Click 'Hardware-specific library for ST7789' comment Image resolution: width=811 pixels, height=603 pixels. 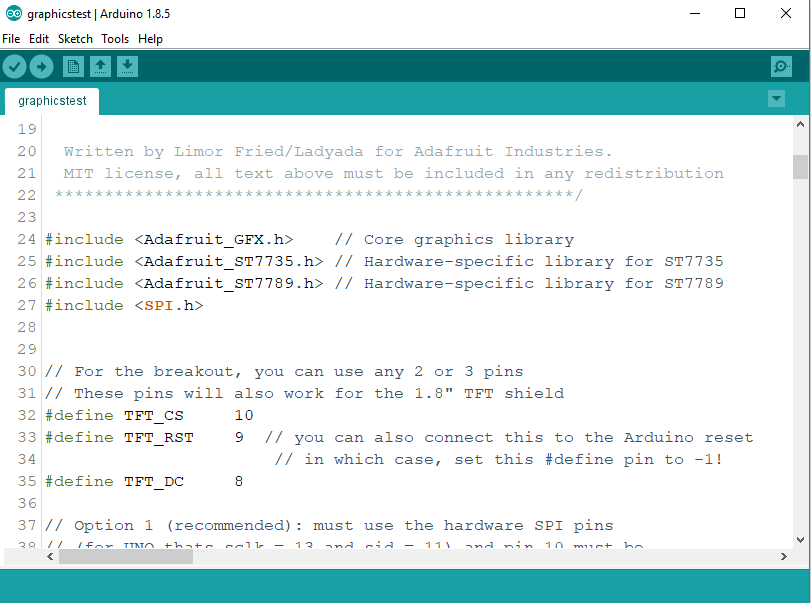point(544,283)
